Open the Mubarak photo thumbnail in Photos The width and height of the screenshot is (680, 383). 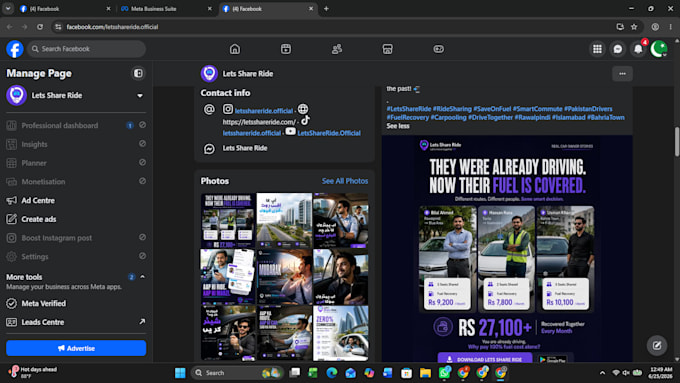tap(284, 277)
